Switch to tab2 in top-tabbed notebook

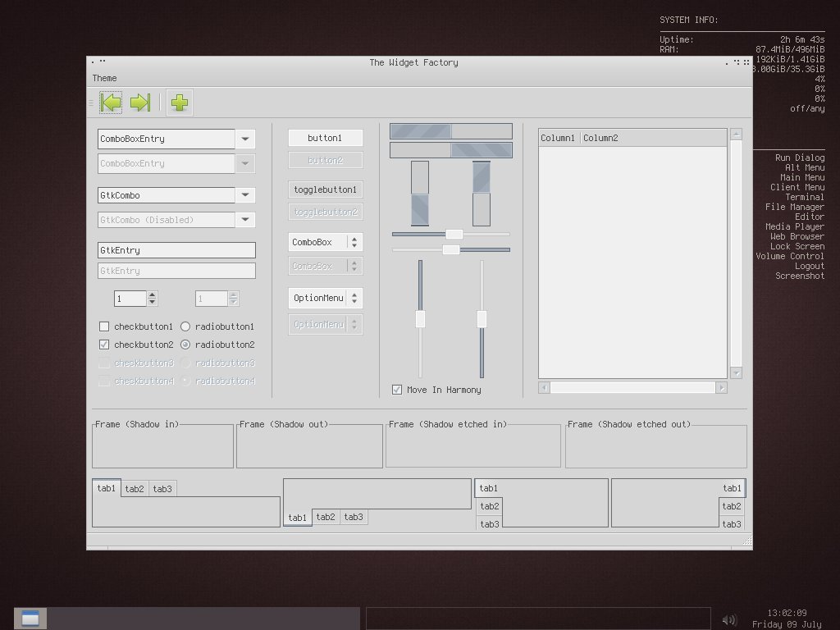tap(135, 489)
